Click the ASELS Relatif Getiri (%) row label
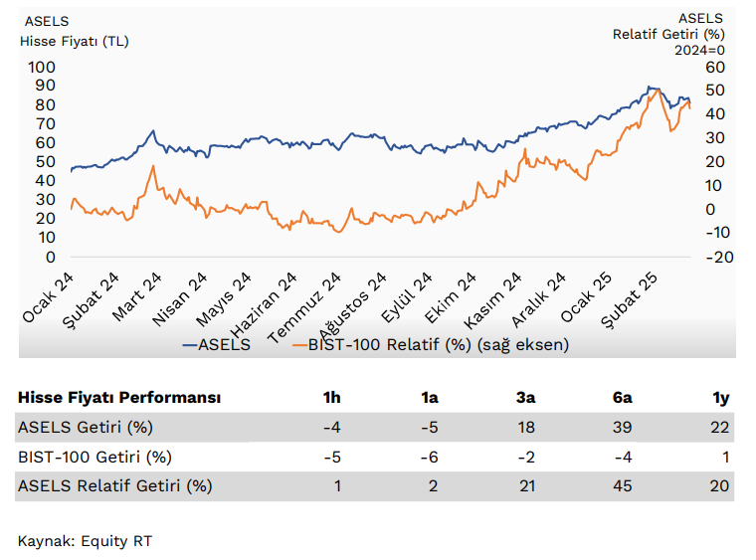Viewport: 756px width, 560px height. pos(115,486)
